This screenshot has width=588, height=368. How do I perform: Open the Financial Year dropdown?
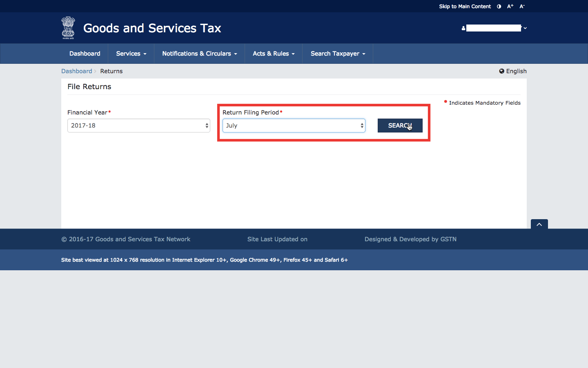pyautogui.click(x=138, y=126)
